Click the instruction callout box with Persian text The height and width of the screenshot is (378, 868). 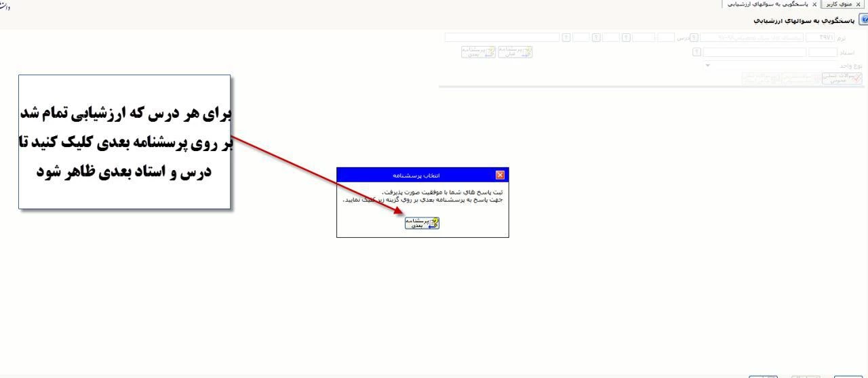(124, 142)
